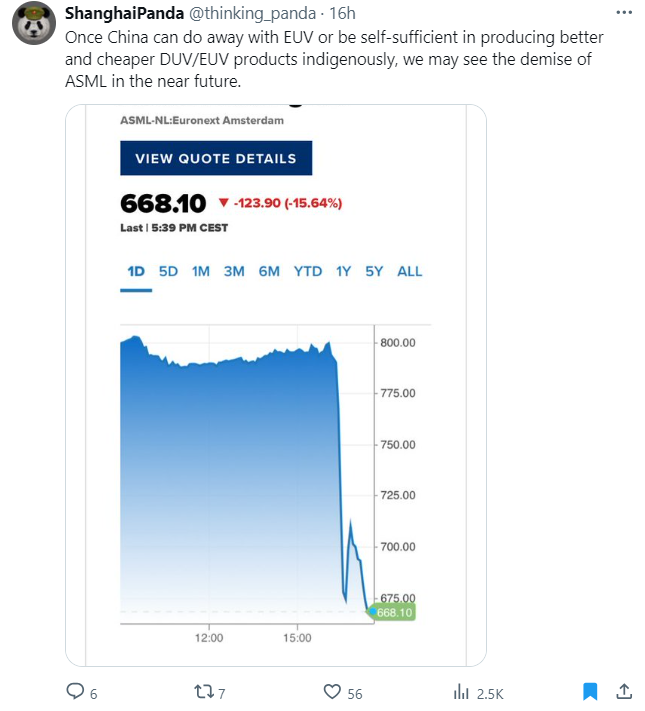This screenshot has width=645, height=711.
Task: Open the reply comment icon
Action: 75,692
